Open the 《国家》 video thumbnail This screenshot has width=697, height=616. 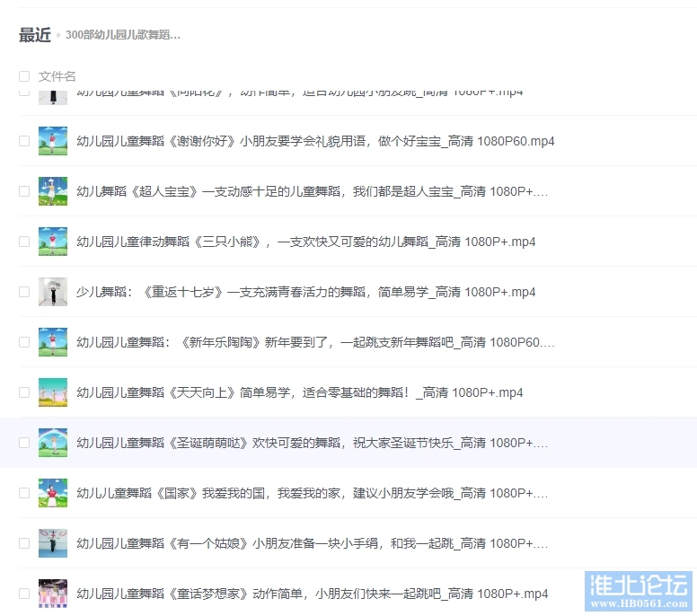[x=53, y=493]
